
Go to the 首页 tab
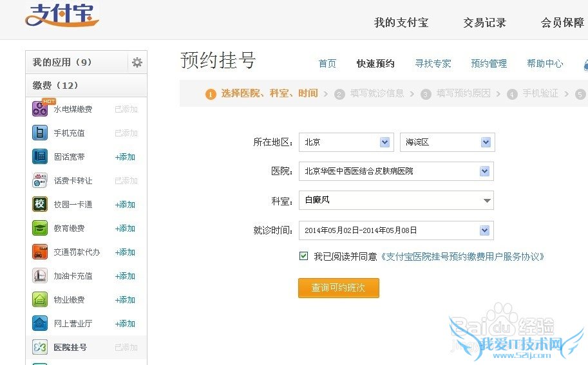pos(327,64)
